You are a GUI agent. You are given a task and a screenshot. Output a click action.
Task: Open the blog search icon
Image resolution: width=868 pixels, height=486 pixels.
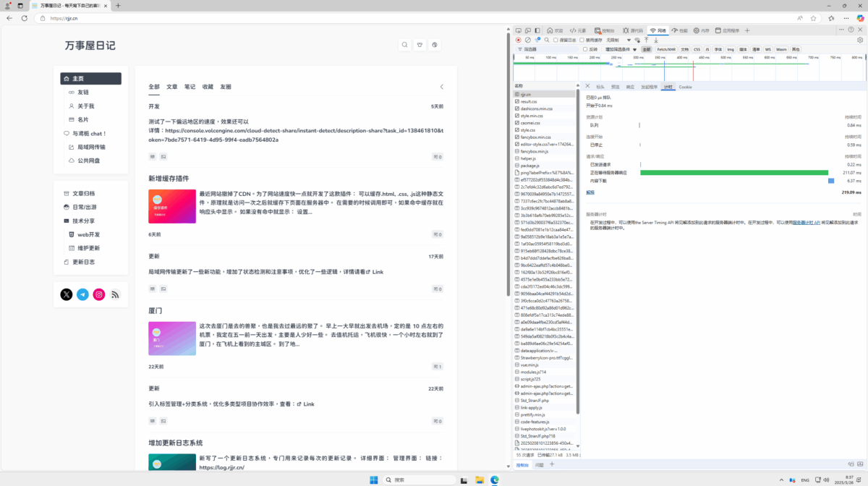[x=405, y=45]
